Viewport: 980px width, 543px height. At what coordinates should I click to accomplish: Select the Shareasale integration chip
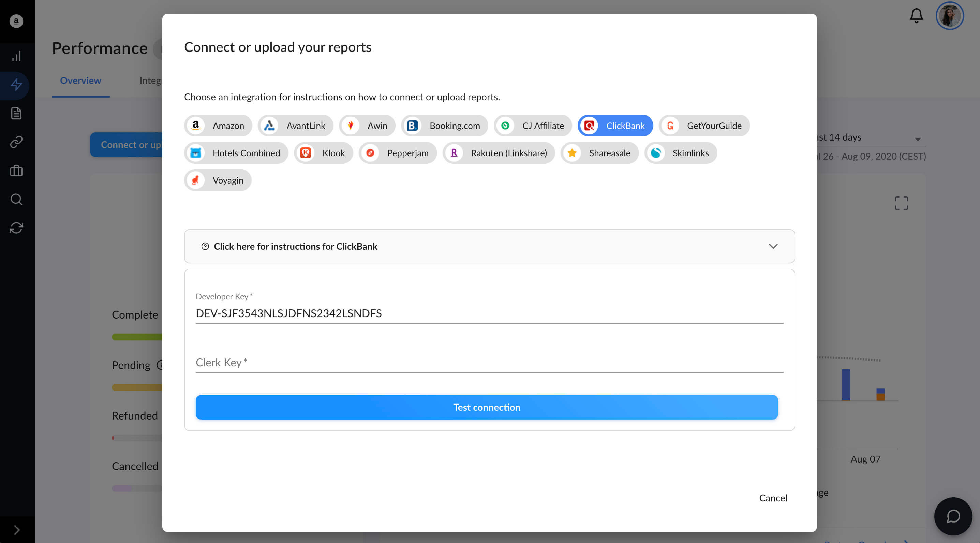click(599, 153)
